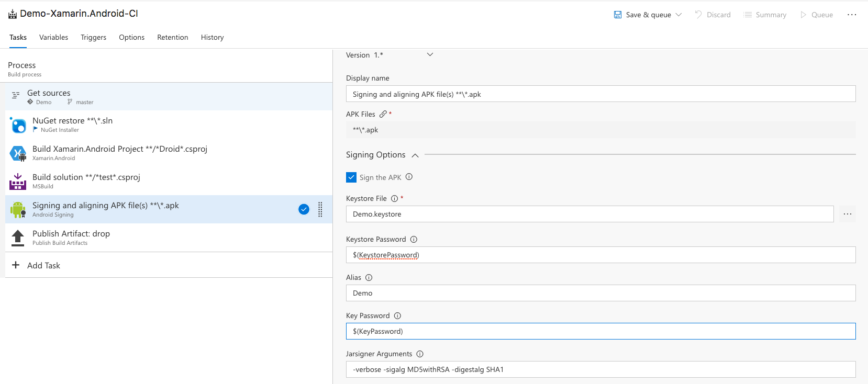Toggle the blue enabled checkmark on Android Signing task

tap(304, 209)
